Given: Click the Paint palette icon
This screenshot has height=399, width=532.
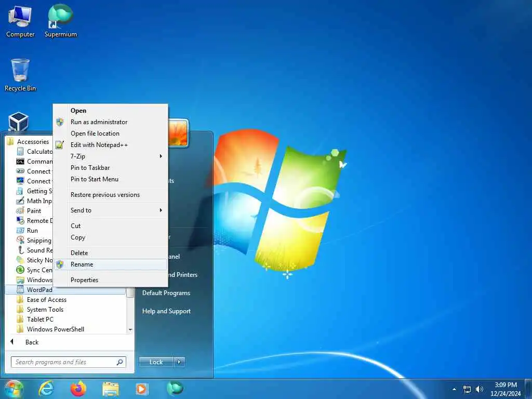Looking at the screenshot, I should [x=20, y=210].
